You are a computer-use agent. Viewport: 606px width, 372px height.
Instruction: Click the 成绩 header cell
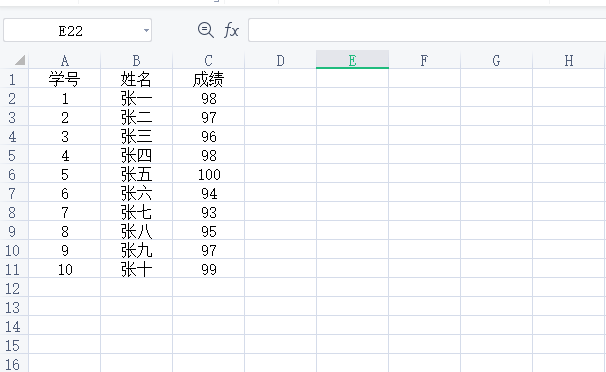[208, 79]
